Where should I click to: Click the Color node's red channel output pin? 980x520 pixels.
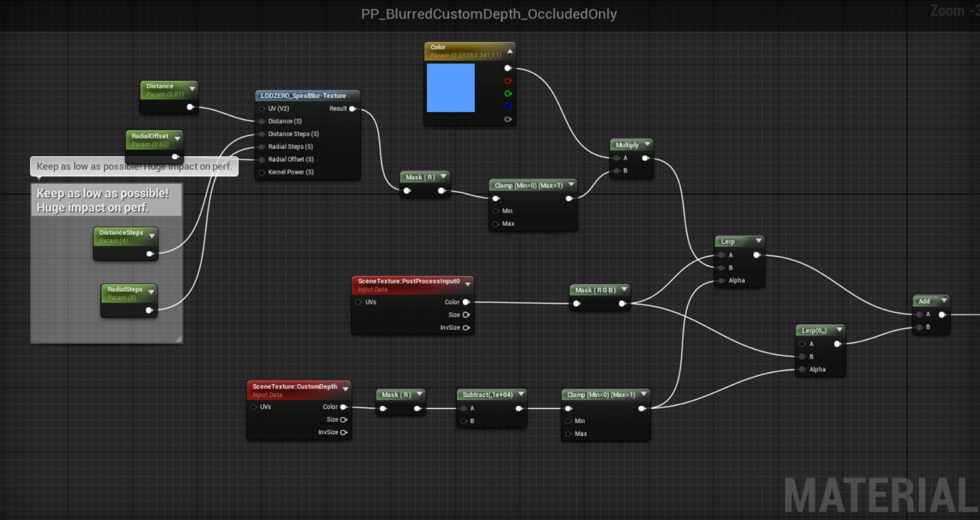[x=508, y=81]
